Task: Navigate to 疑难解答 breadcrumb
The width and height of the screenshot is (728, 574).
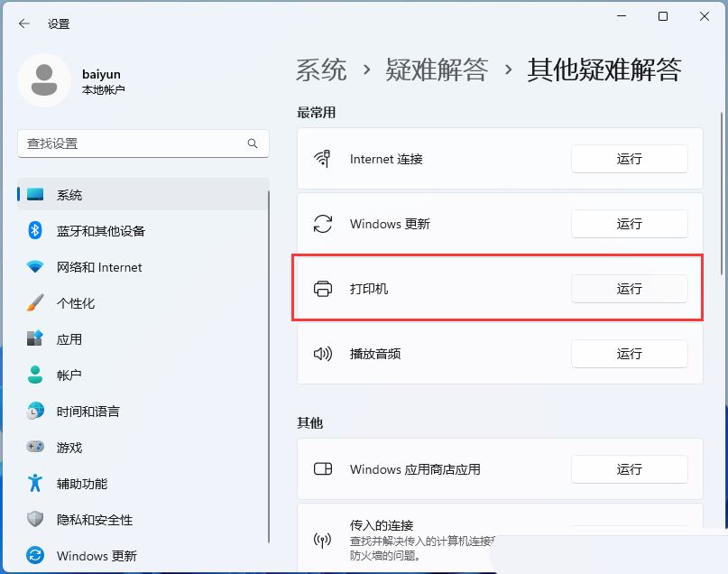Action: [x=437, y=69]
